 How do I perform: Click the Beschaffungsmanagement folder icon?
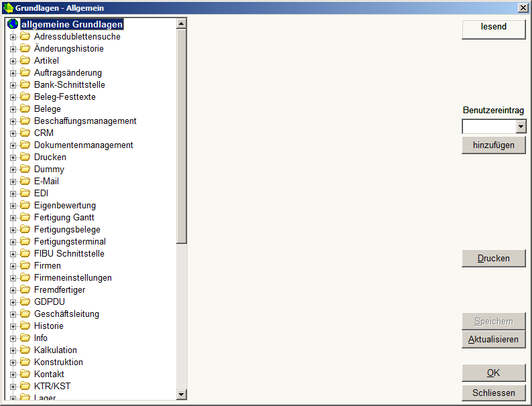pyautogui.click(x=25, y=121)
